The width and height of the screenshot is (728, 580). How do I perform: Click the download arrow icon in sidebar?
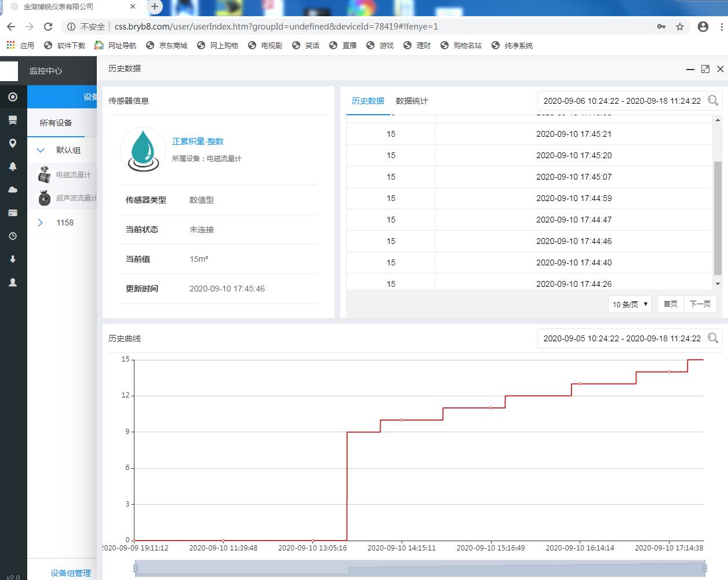coord(13,260)
